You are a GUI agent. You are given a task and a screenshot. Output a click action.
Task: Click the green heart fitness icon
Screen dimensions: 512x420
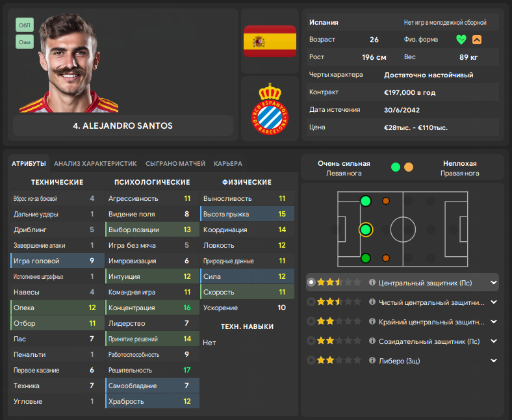click(461, 40)
